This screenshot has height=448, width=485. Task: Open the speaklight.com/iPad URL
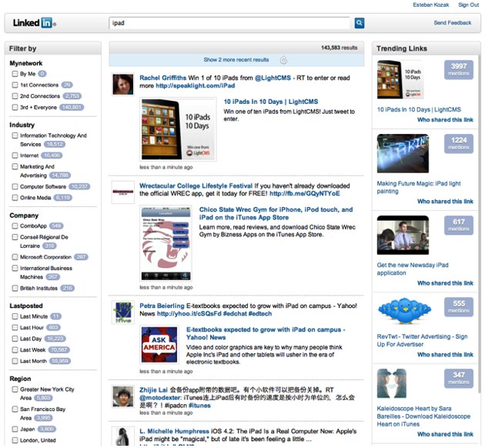[x=196, y=85]
